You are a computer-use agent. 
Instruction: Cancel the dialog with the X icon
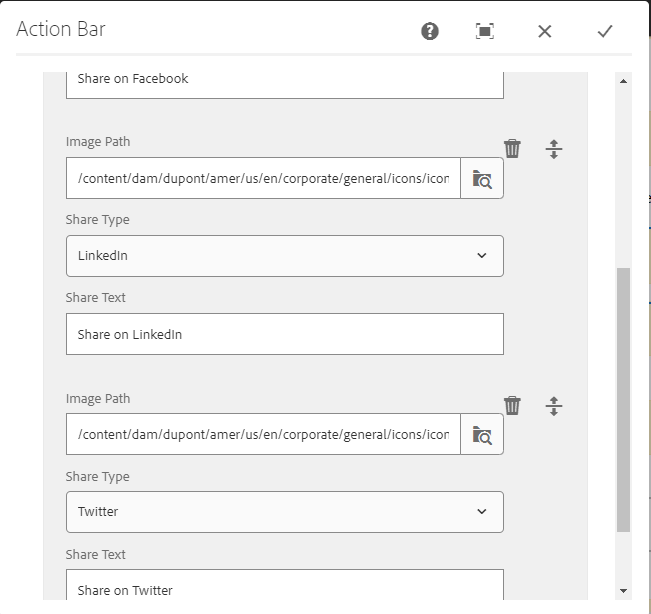point(545,31)
